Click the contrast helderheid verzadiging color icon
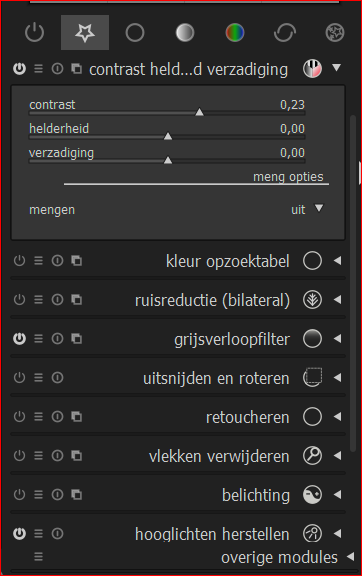The height and width of the screenshot is (576, 362). click(312, 69)
